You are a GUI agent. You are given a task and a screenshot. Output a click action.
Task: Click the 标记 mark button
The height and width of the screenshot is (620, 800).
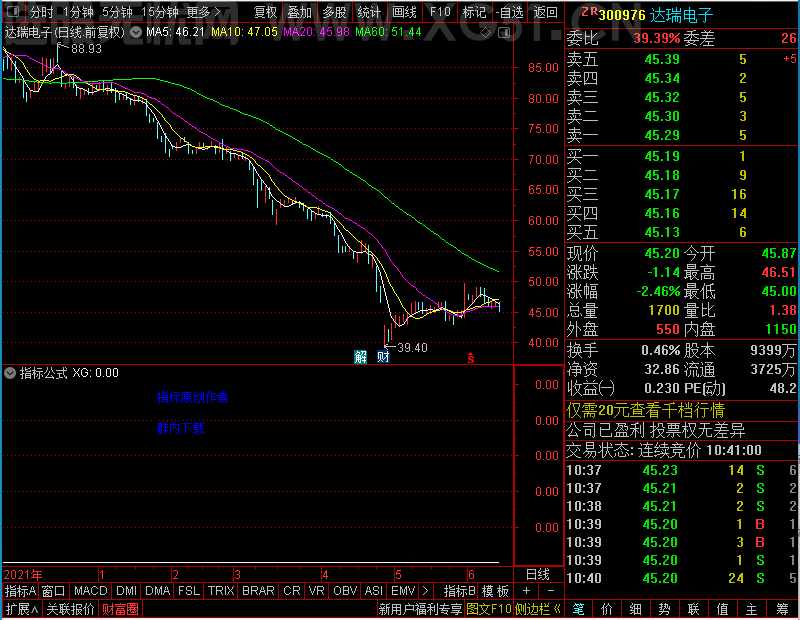coord(474,12)
